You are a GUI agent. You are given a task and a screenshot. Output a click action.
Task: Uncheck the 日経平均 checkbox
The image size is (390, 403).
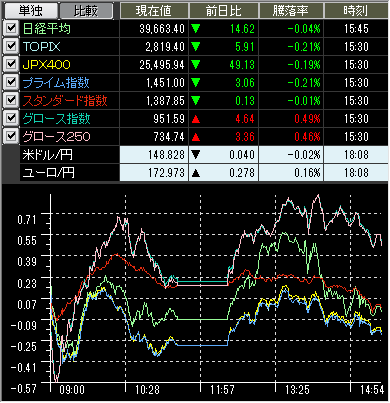point(11,28)
